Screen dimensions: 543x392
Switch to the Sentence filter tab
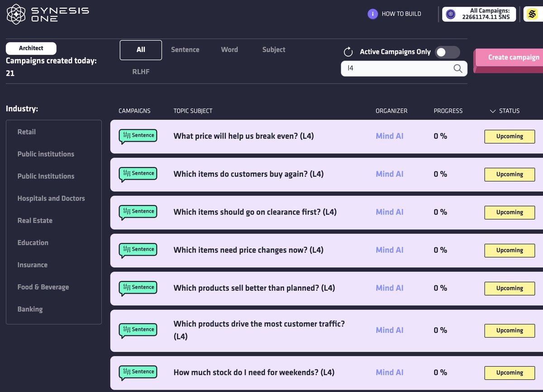(x=185, y=50)
